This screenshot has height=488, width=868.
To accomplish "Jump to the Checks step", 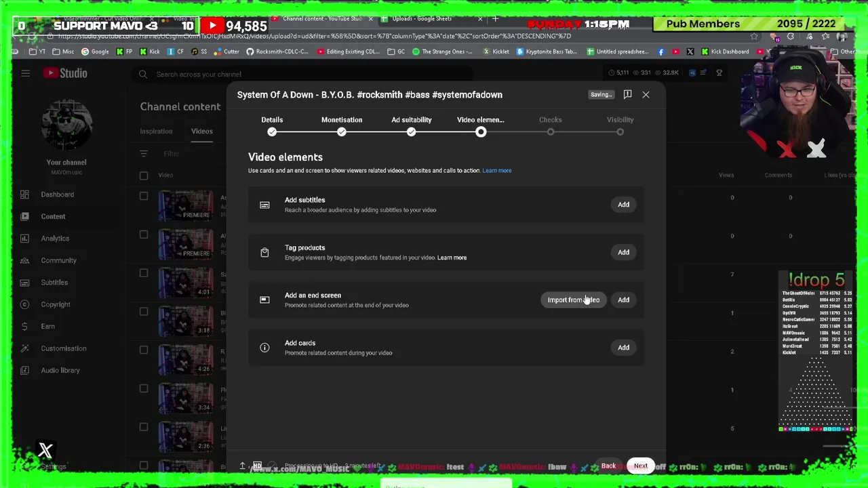I will point(551,125).
